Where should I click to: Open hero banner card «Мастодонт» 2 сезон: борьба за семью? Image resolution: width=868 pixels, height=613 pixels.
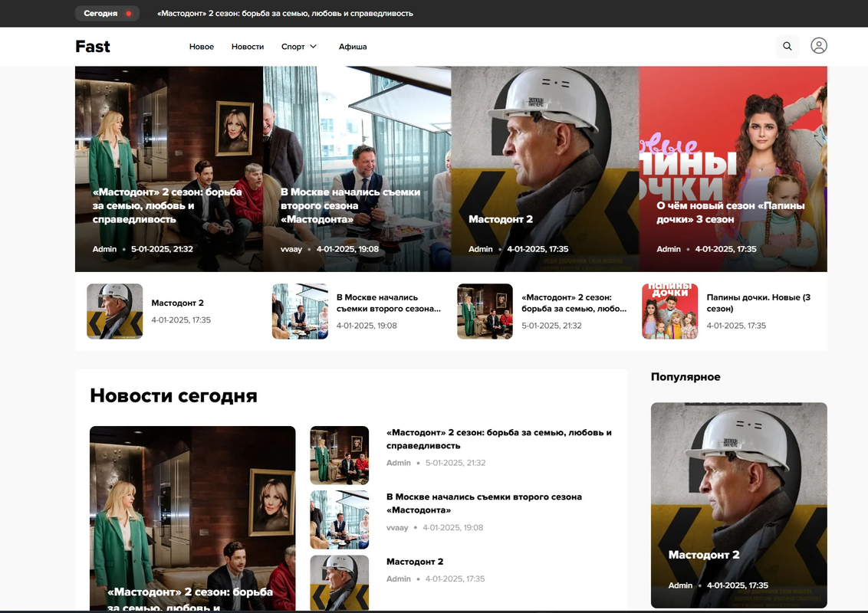[169, 169]
